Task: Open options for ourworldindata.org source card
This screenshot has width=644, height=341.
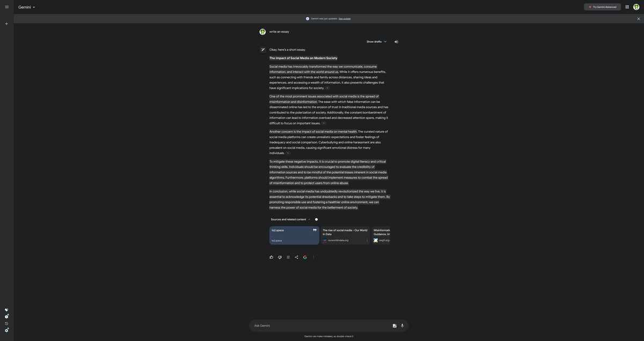Action: pos(368,241)
